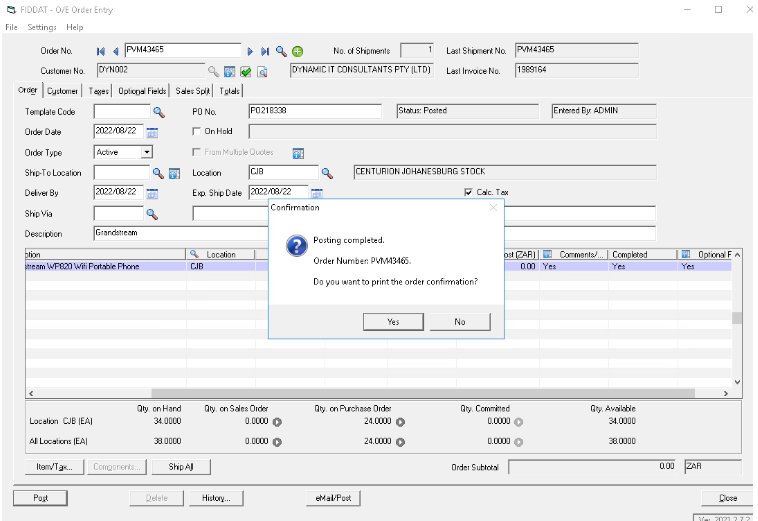
Task: Toggle the On Hold checkbox
Action: coord(197,131)
